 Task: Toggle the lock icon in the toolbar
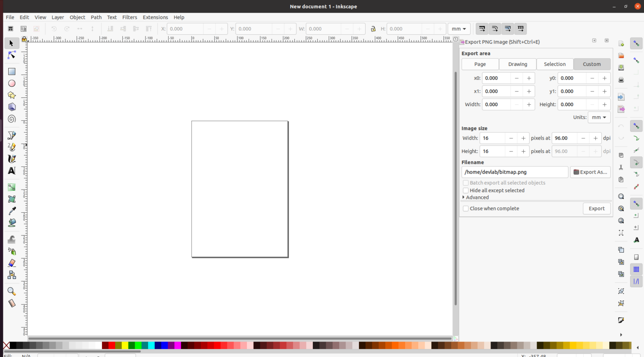(x=373, y=29)
